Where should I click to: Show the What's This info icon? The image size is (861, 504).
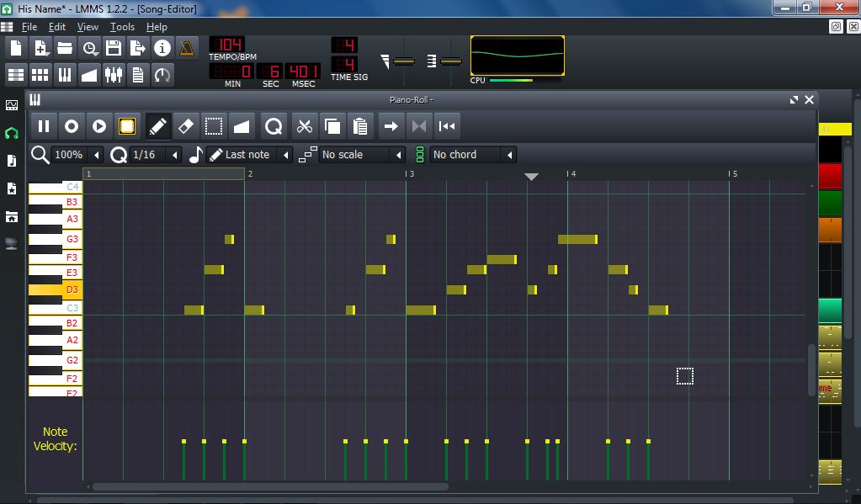tap(162, 48)
